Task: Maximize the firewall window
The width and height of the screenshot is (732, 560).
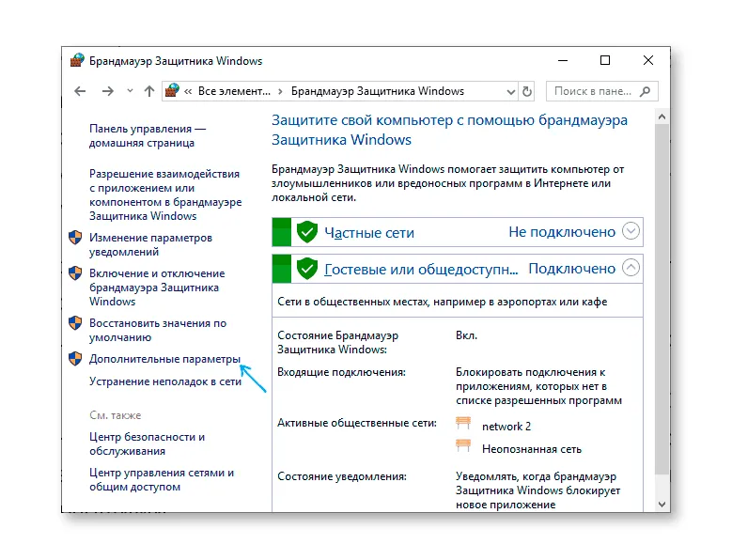Action: click(x=605, y=61)
